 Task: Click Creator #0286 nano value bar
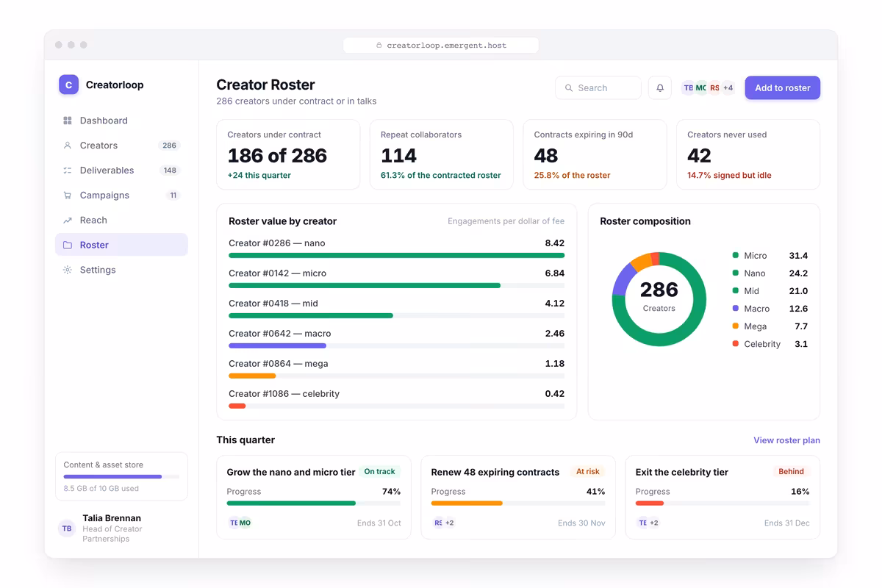coord(396,256)
